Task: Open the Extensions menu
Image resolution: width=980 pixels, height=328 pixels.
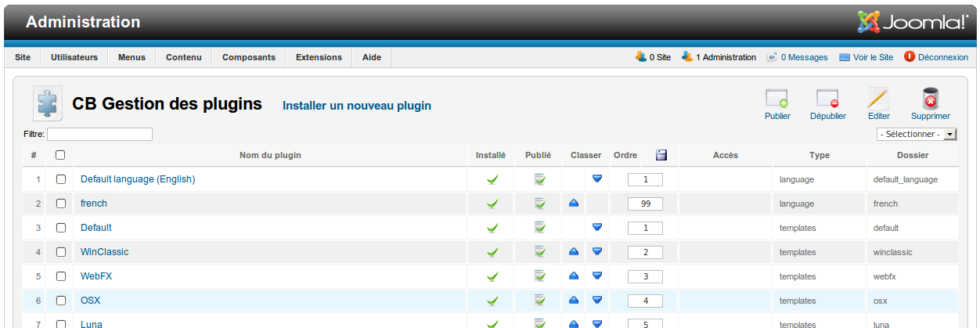Action: click(319, 57)
